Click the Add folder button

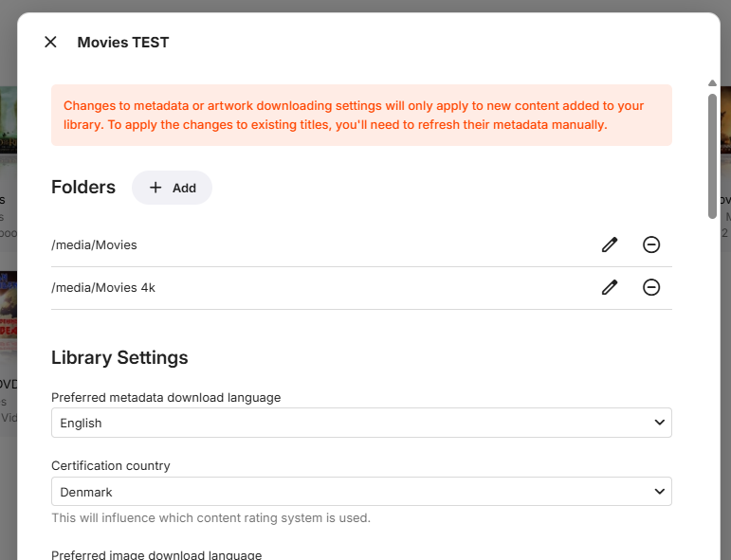click(172, 188)
